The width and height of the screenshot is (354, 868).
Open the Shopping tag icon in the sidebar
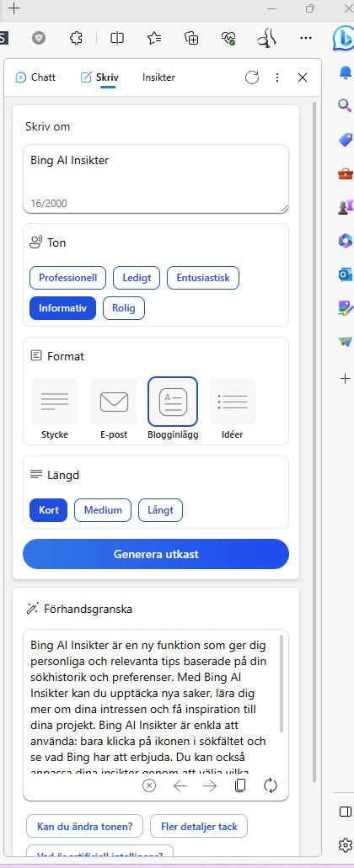[345, 140]
